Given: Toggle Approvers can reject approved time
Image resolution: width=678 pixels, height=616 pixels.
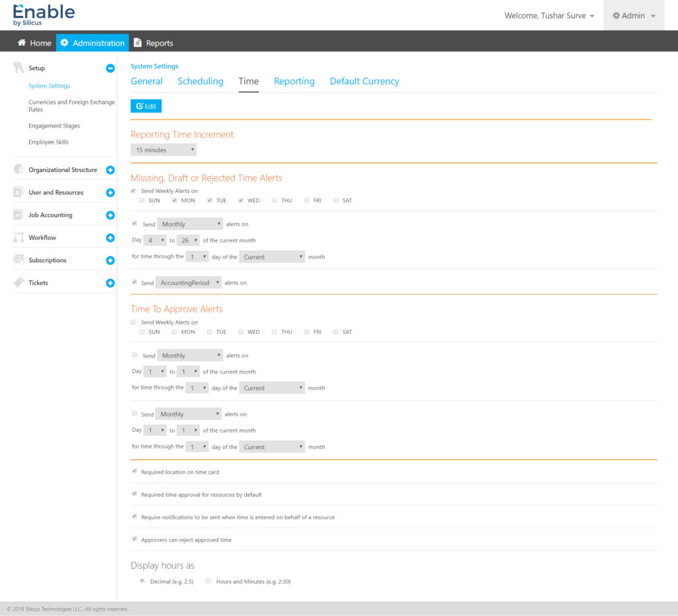Looking at the screenshot, I should (x=134, y=539).
